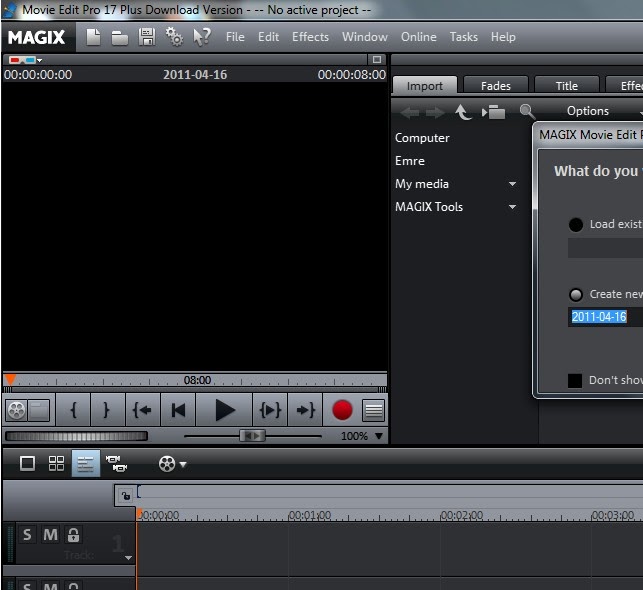Toggle the timeline lock icon
643x590 pixels.
point(125,496)
